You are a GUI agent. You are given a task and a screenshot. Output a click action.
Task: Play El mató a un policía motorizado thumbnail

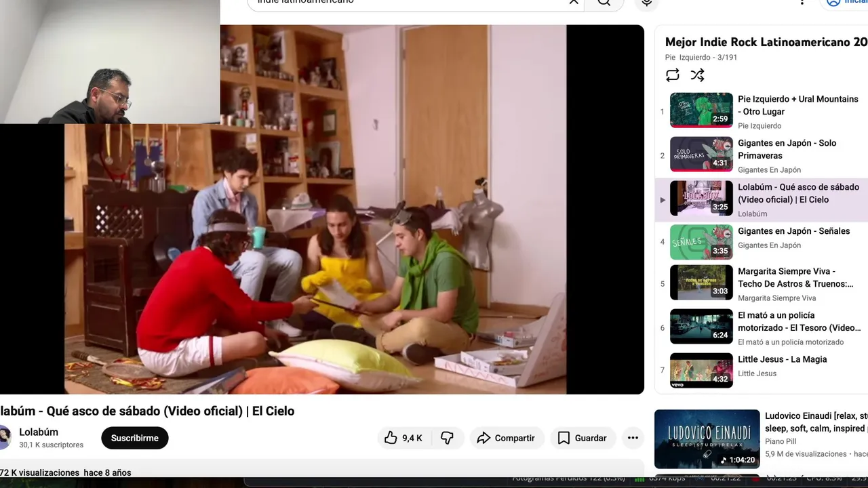point(701,326)
